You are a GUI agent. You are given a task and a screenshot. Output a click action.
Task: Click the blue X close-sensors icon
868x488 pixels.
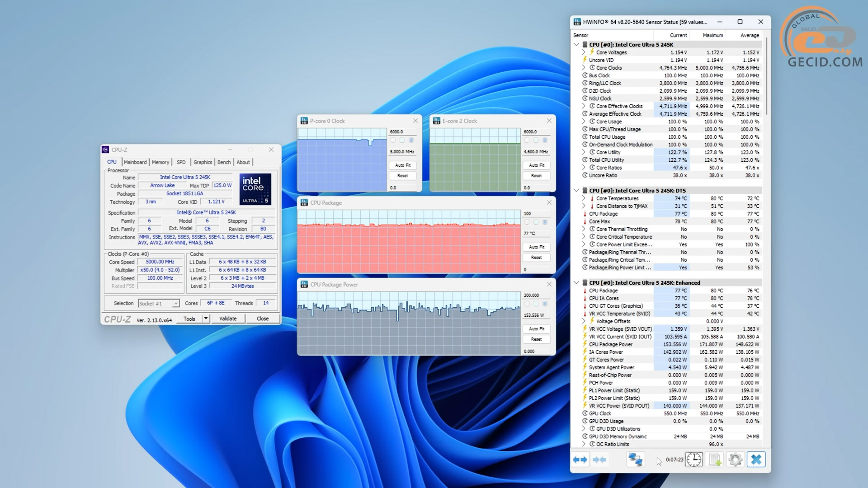[x=756, y=460]
